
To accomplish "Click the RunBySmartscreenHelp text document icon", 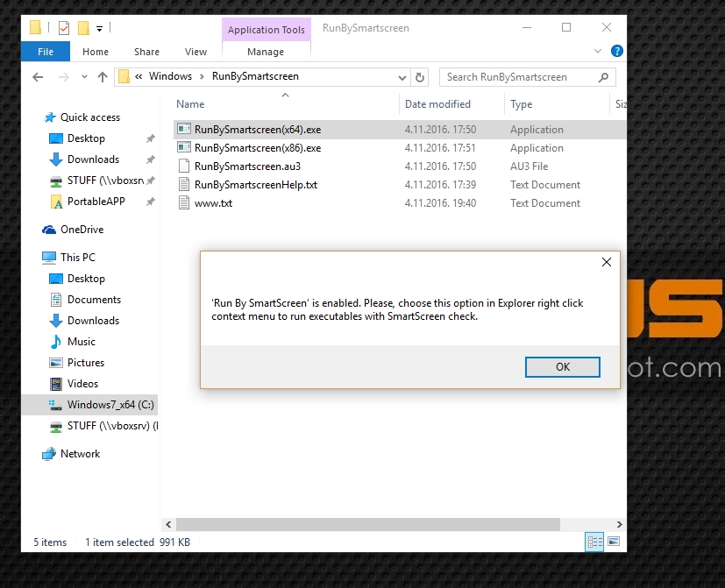I will pyautogui.click(x=184, y=184).
